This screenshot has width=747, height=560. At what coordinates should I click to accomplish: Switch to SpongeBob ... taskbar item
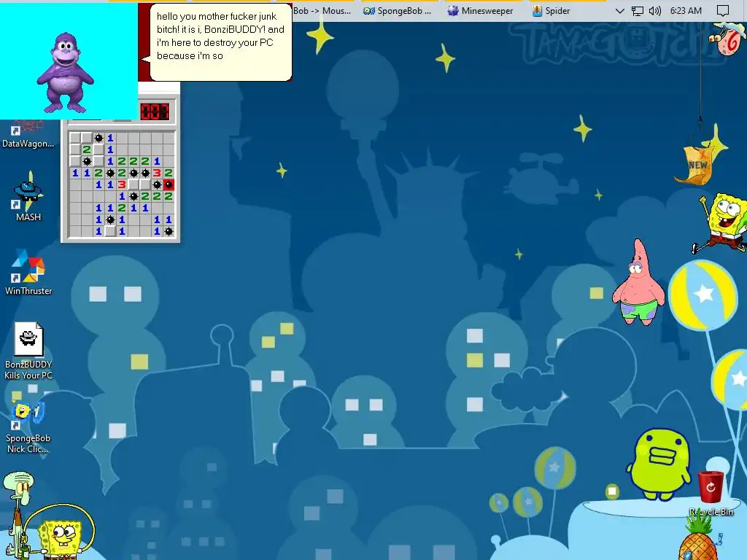coord(398,10)
